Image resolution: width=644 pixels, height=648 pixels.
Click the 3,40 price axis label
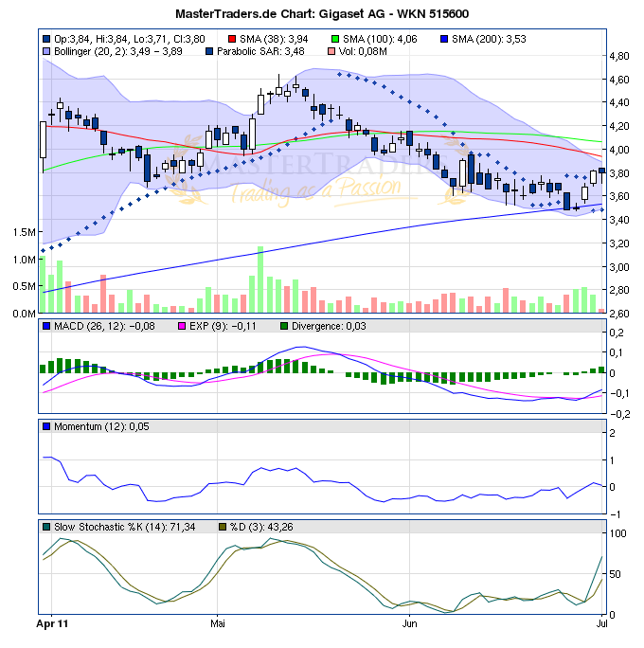tap(618, 220)
